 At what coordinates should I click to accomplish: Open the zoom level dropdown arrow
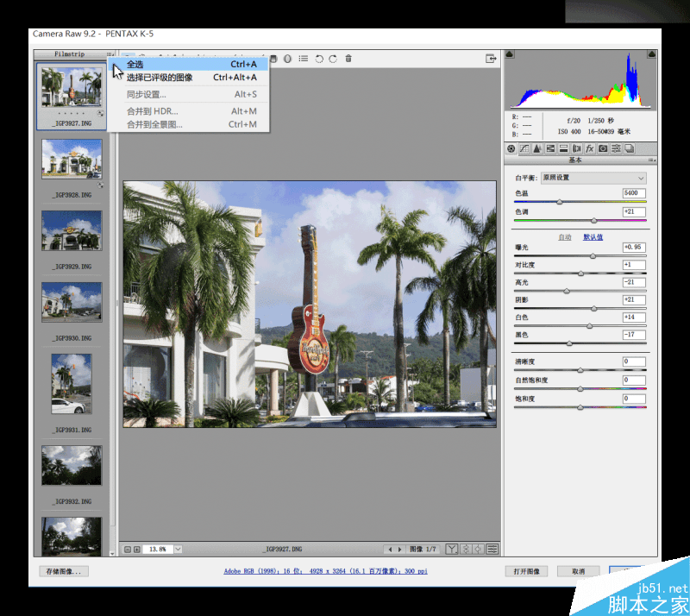point(178,550)
